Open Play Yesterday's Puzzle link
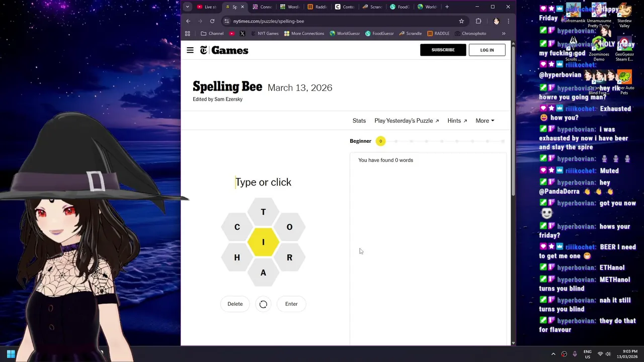The image size is (644, 362). [x=407, y=121]
